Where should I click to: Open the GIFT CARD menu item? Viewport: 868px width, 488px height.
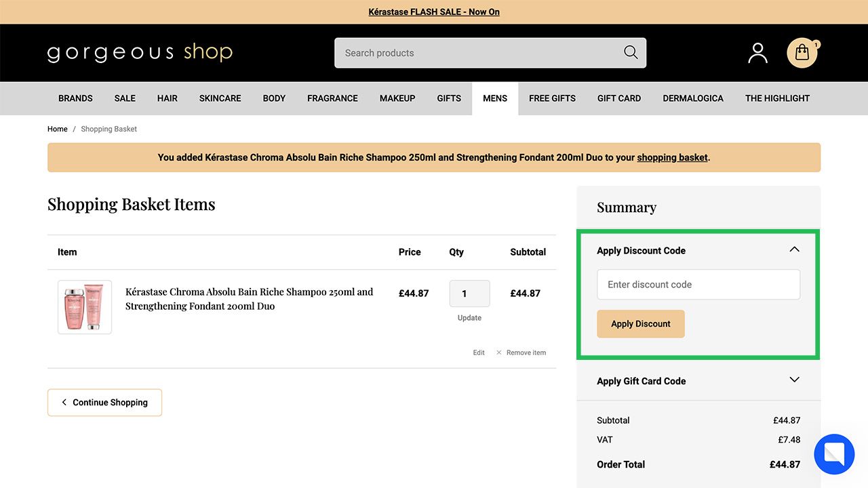[x=619, y=98]
